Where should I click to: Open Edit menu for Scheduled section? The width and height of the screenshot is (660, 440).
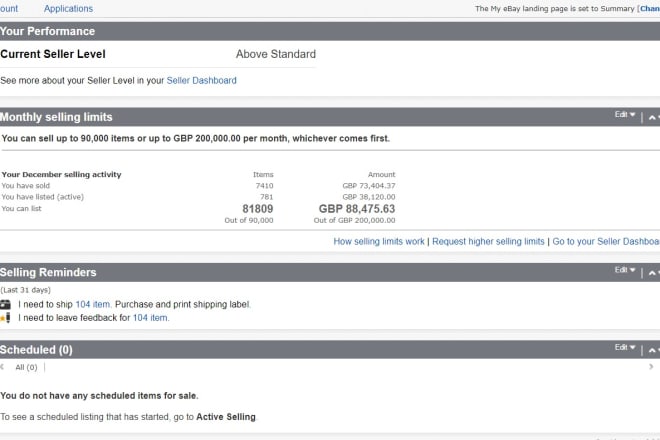[625, 347]
